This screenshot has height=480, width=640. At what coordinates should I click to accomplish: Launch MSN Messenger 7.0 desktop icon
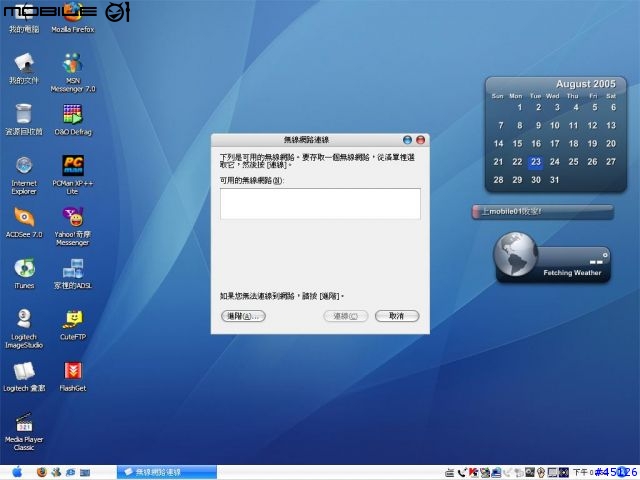click(x=73, y=73)
